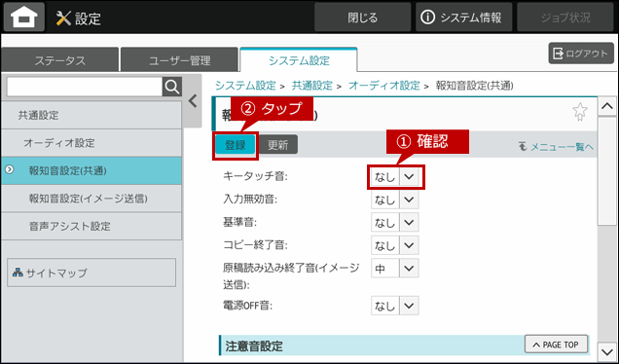Add page to favorites with star icon
This screenshot has width=619, height=364.
579,112
